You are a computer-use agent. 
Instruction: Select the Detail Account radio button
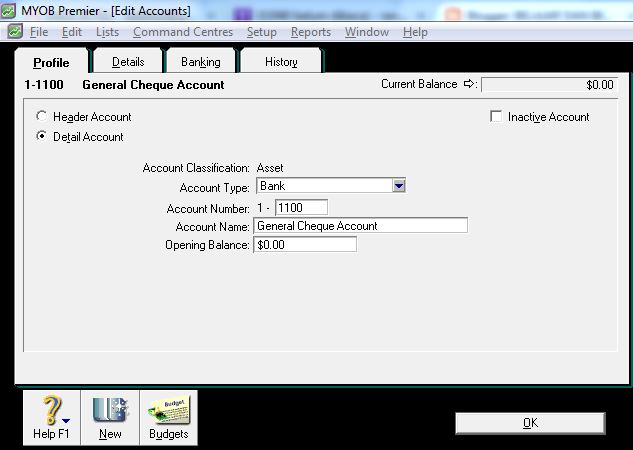point(41,136)
